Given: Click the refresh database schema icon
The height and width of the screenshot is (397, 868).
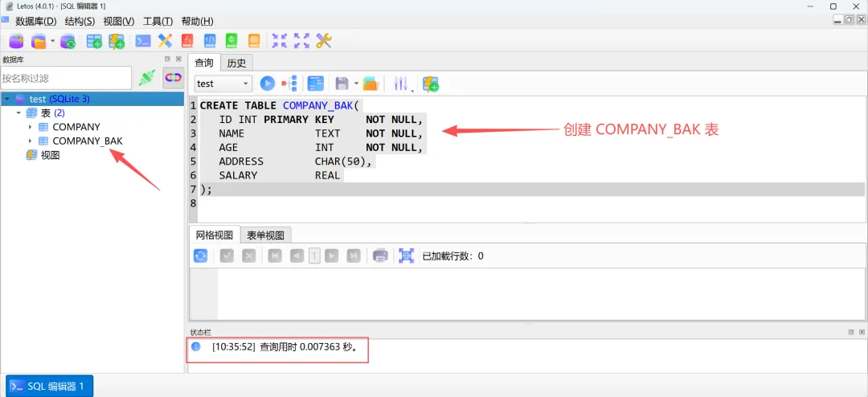Looking at the screenshot, I should click(68, 40).
